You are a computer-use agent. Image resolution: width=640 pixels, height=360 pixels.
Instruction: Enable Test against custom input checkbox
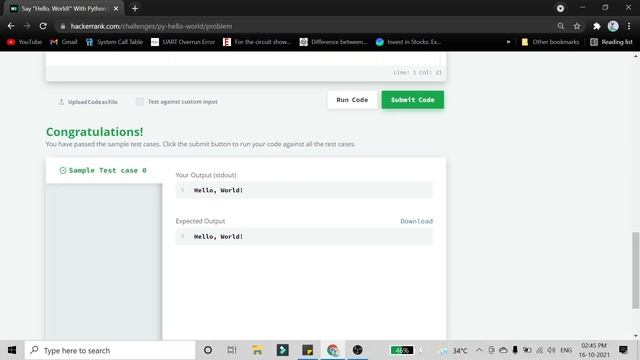[140, 102]
